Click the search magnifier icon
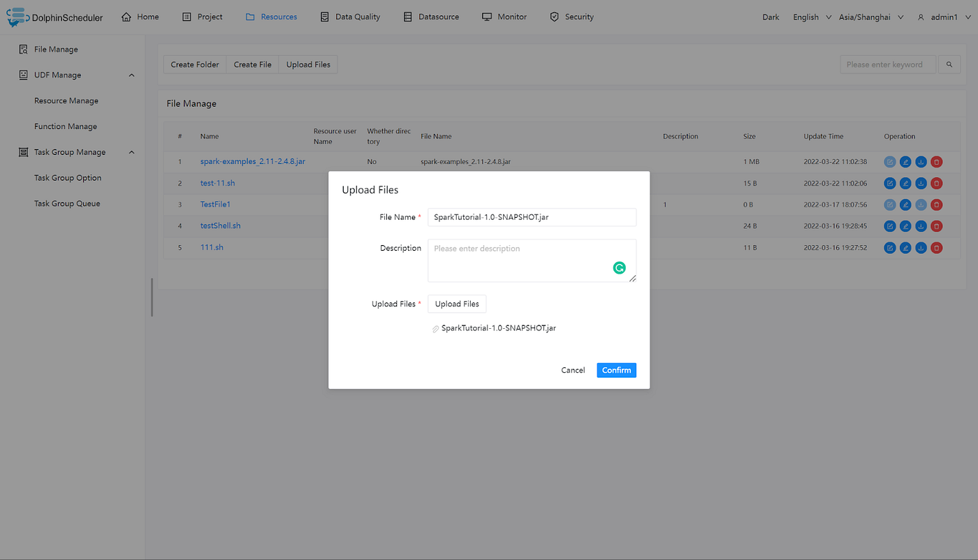Viewport: 978px width, 560px height. 949,64
